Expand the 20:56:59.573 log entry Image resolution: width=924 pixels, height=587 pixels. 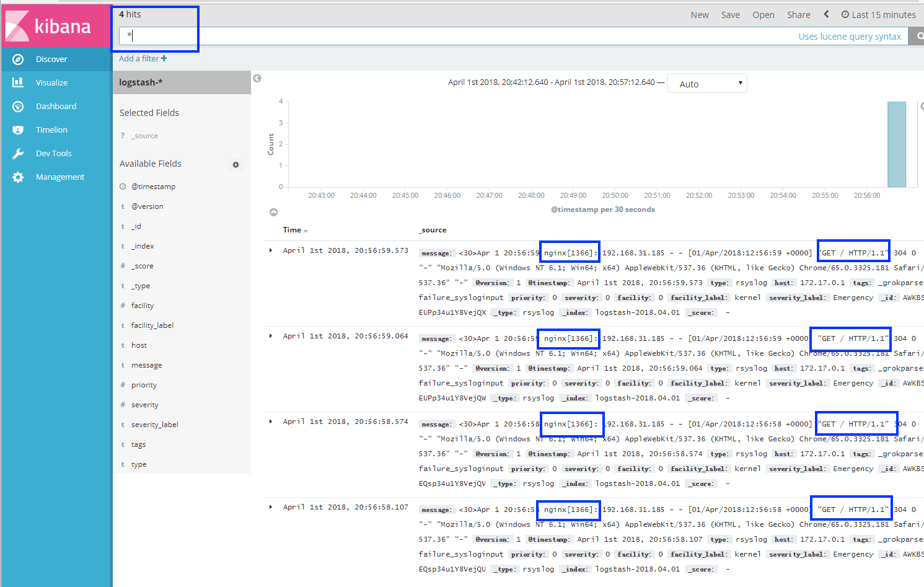point(271,250)
